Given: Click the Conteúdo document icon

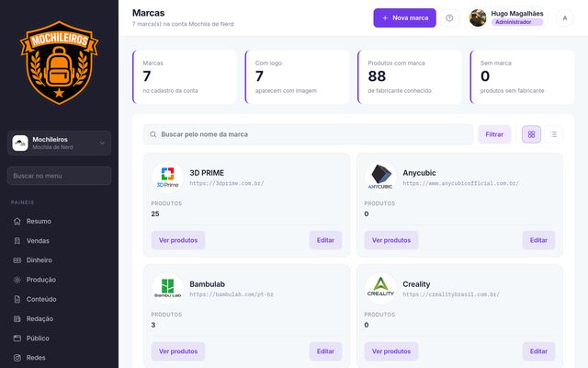Looking at the screenshot, I should point(17,299).
